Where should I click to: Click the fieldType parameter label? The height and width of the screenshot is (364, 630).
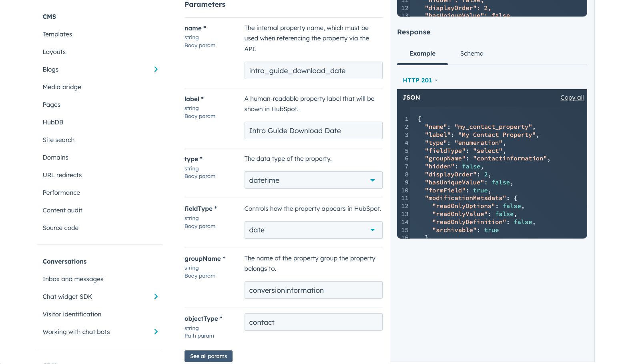coord(201,209)
